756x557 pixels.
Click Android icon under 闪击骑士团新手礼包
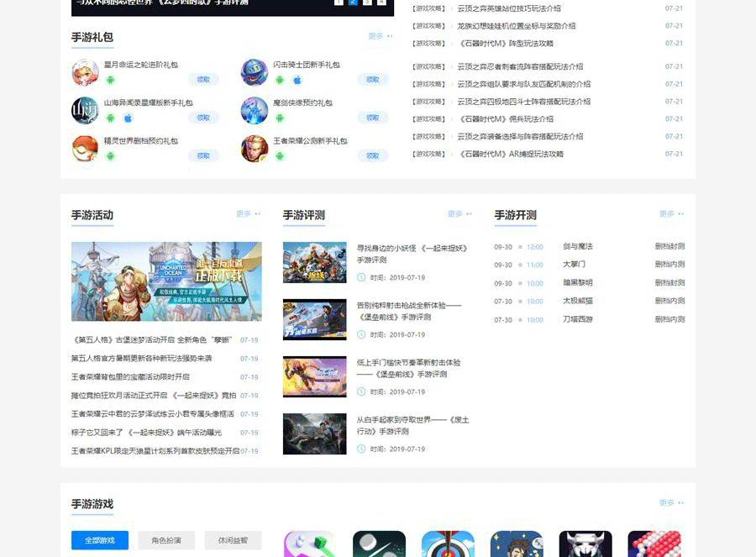tap(280, 80)
